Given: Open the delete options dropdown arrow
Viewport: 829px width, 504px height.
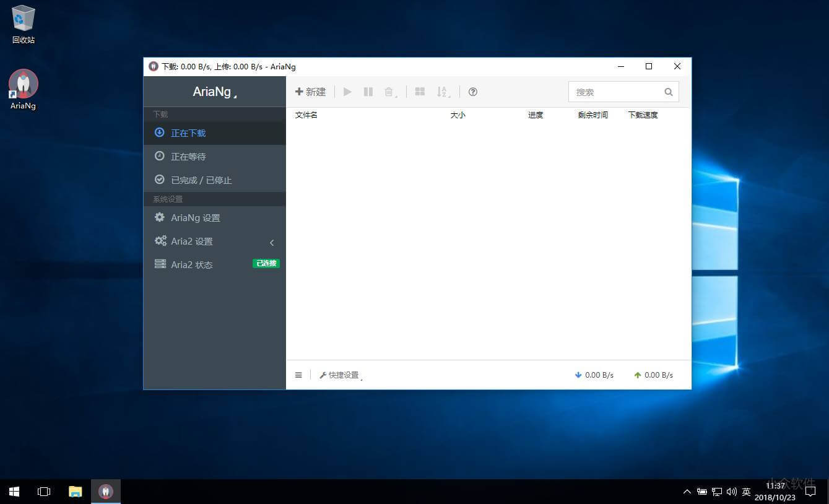Looking at the screenshot, I should pyautogui.click(x=396, y=95).
